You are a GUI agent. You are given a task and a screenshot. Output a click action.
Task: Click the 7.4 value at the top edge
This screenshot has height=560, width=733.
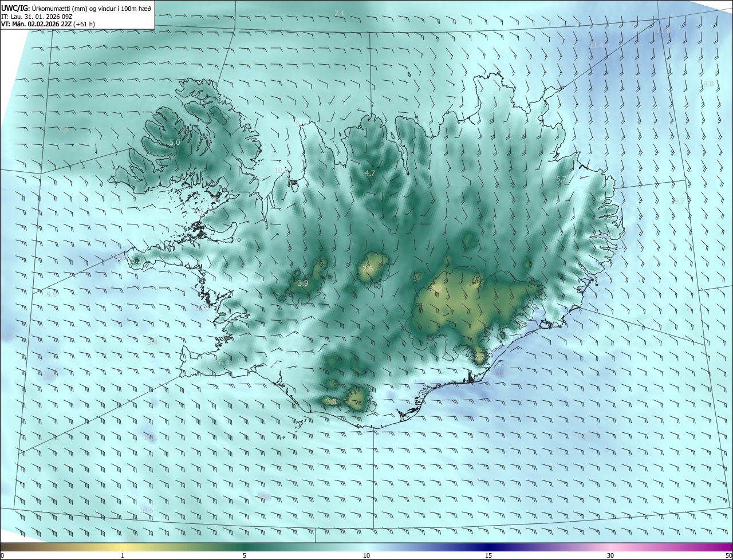[339, 13]
